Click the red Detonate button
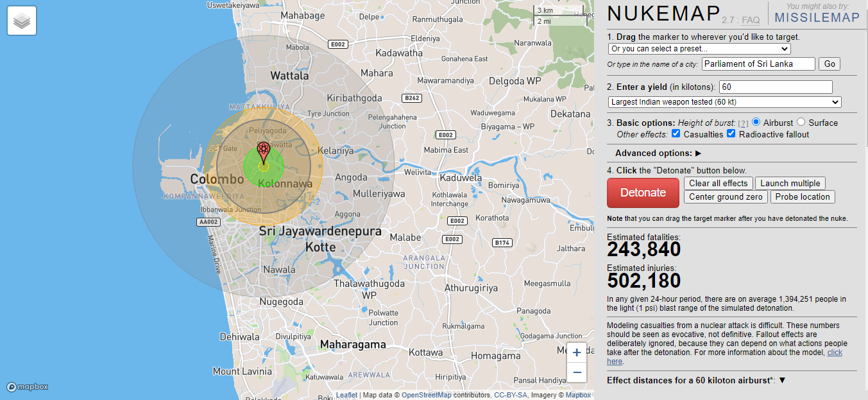The width and height of the screenshot is (868, 400). 643,193
